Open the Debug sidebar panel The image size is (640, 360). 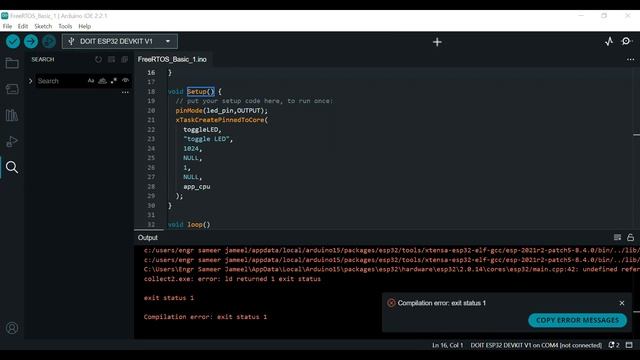pos(12,141)
